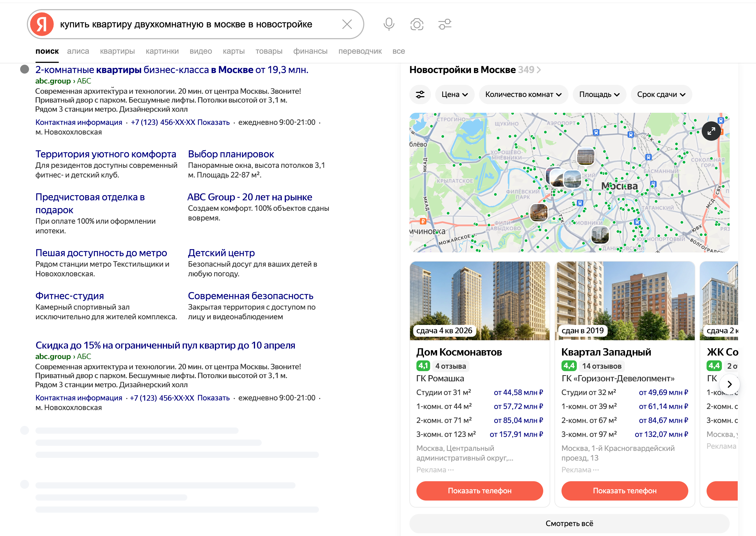Click the building photo pin near Хорошёво-Мнёвники
Viewport: 756px width, 536px height.
tap(586, 157)
